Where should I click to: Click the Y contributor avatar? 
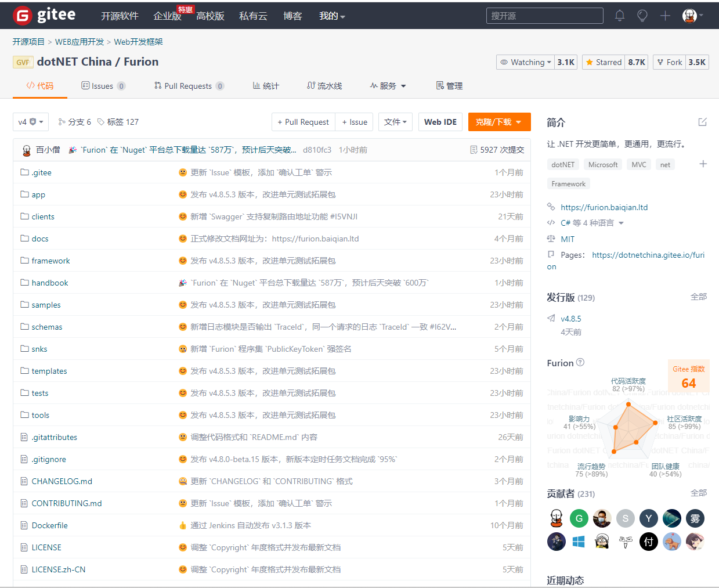pyautogui.click(x=649, y=518)
